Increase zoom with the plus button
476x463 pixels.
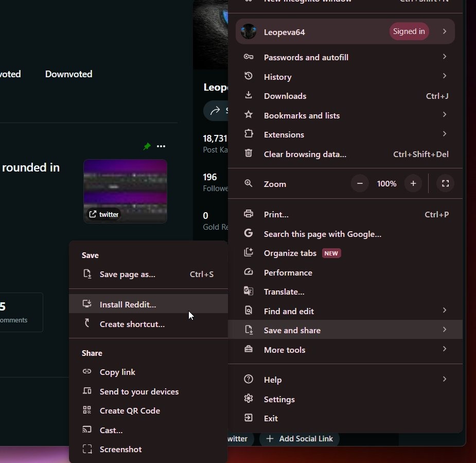point(413,183)
